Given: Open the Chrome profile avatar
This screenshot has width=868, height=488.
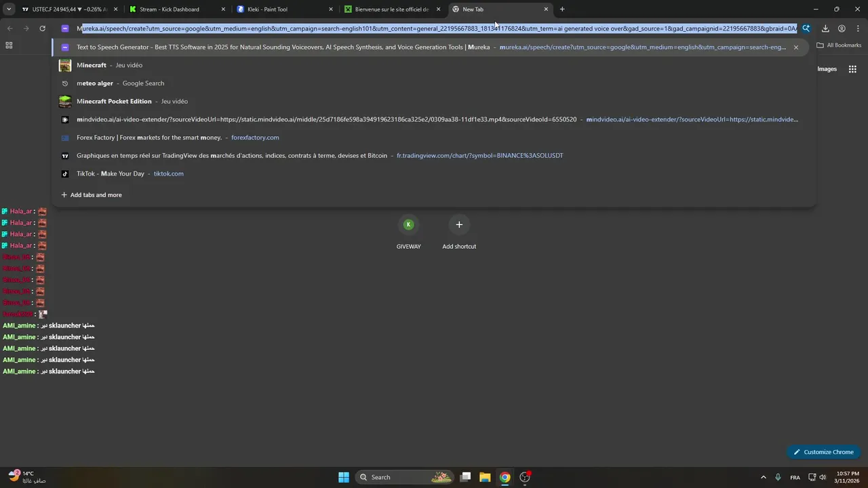Looking at the screenshot, I should (842, 28).
